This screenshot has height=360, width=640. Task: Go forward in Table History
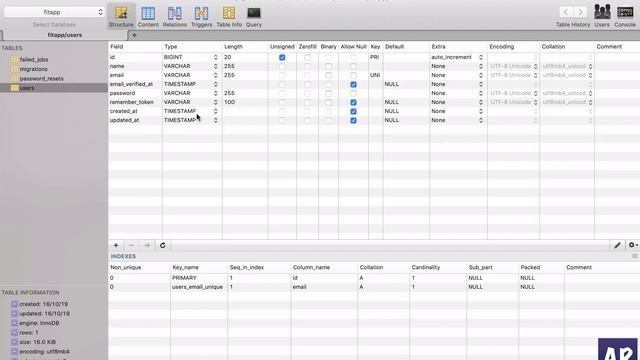coord(580,12)
